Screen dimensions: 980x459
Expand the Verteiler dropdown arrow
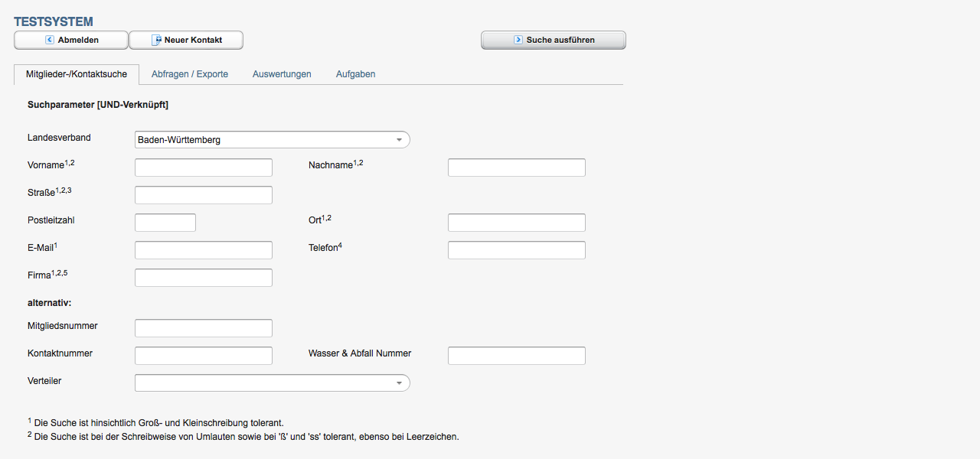point(399,383)
